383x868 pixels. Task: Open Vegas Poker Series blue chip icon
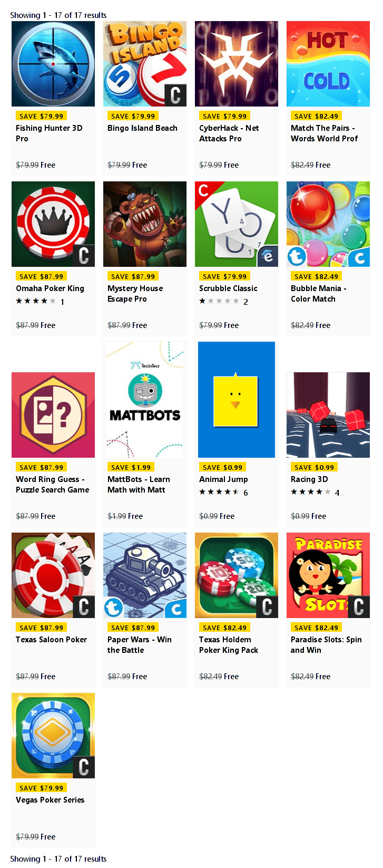(53, 736)
